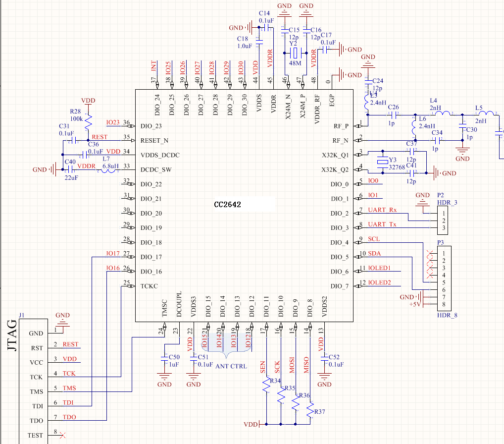This screenshot has height=444, width=504.
Task: Select capacitor C26 1p
Action: [x=395, y=115]
